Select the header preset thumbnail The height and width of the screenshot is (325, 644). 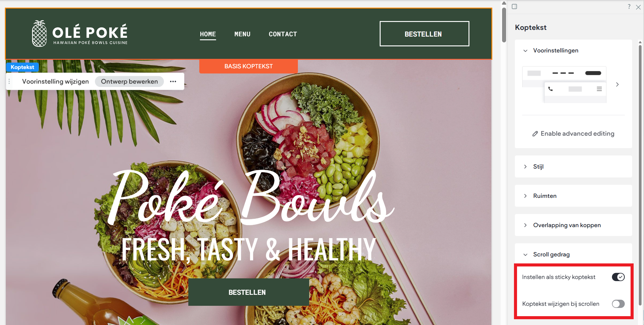tap(564, 84)
